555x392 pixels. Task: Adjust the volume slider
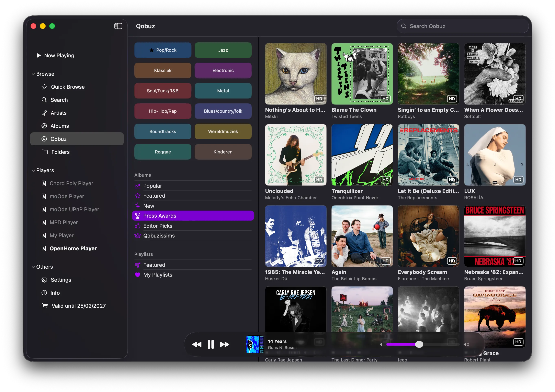point(419,344)
